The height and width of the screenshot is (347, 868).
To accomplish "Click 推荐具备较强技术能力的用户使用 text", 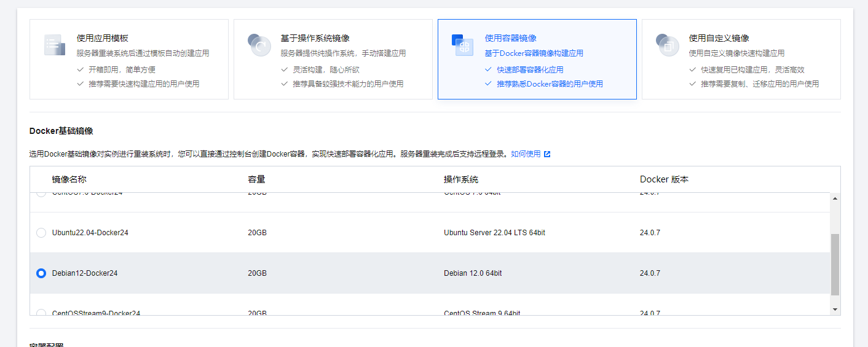I will [349, 84].
